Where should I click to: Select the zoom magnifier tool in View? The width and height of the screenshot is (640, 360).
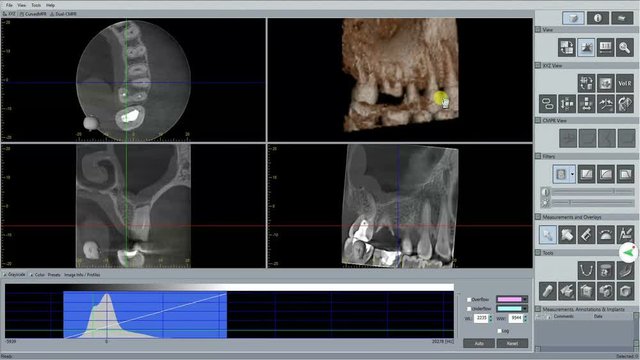pos(624,47)
